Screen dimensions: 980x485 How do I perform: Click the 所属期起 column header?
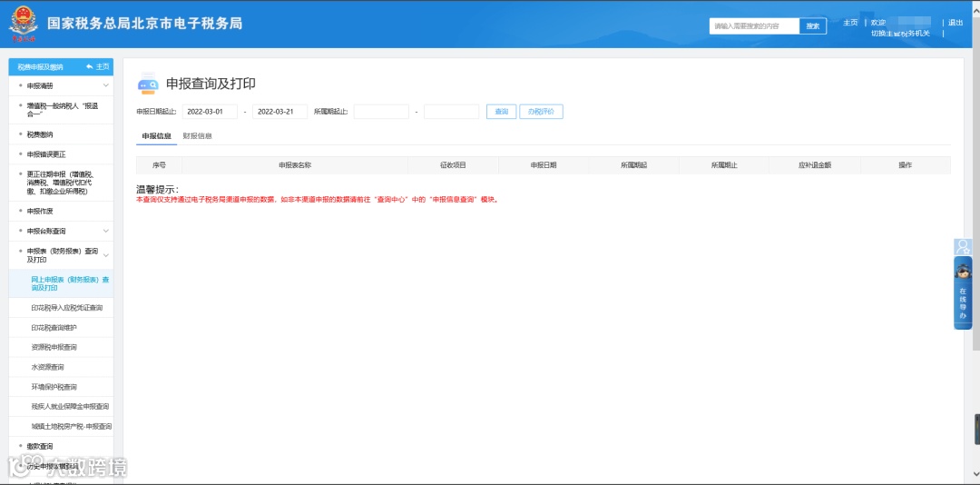633,165
